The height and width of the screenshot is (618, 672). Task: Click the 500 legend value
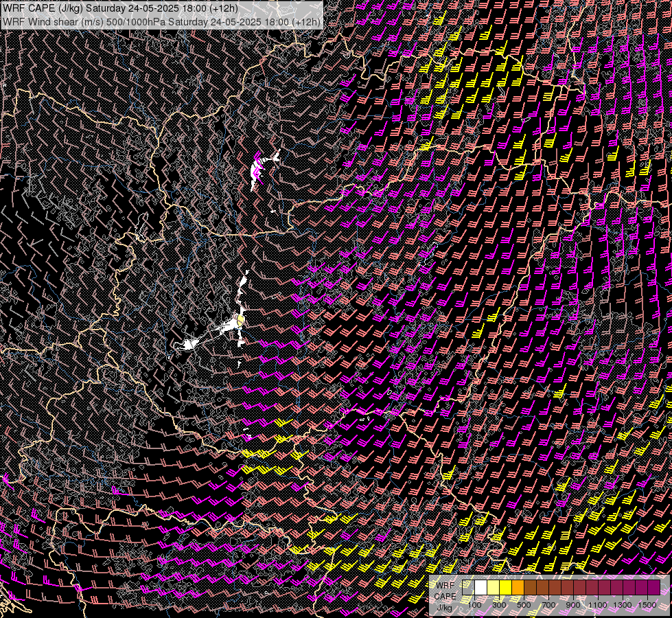[524, 605]
